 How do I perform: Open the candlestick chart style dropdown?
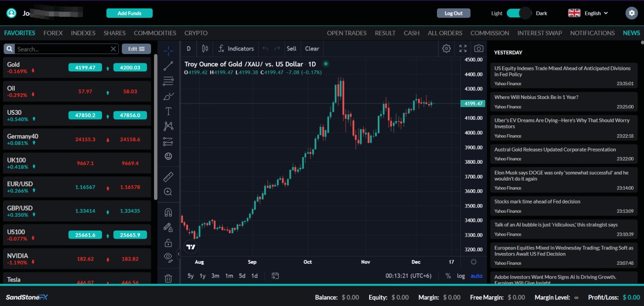pos(205,48)
